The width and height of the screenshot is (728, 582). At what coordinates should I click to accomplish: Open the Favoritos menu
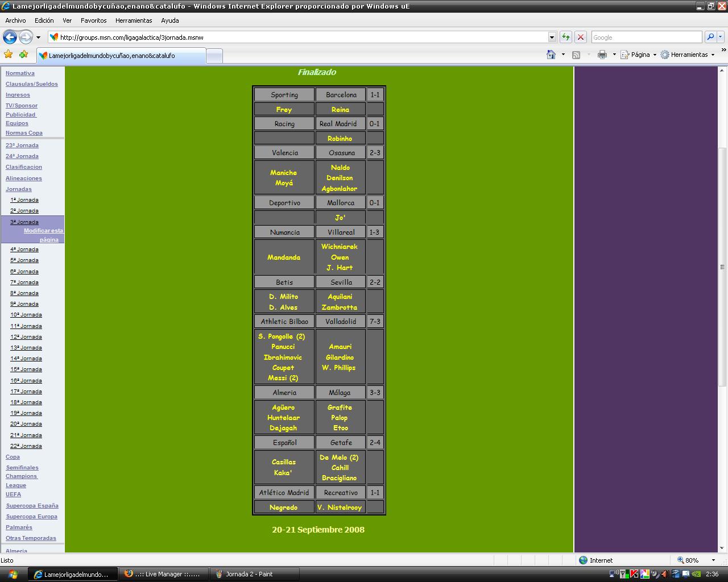click(93, 20)
